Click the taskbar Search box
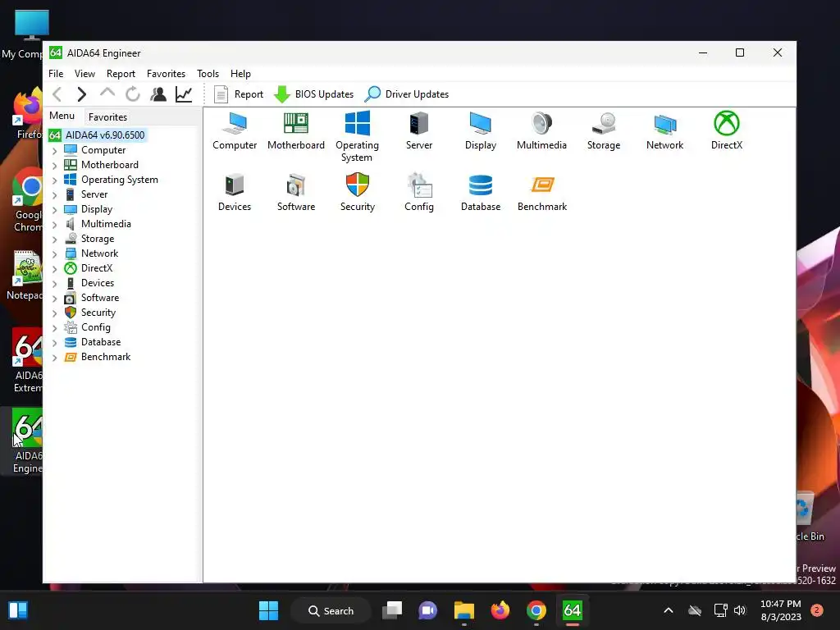This screenshot has height=630, width=840. click(331, 610)
